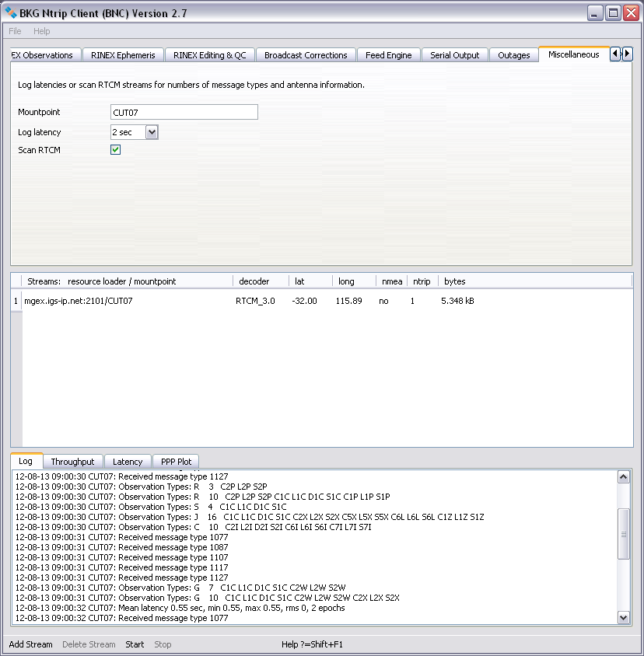Click Add Stream button
This screenshot has height=656, width=644.
click(31, 644)
